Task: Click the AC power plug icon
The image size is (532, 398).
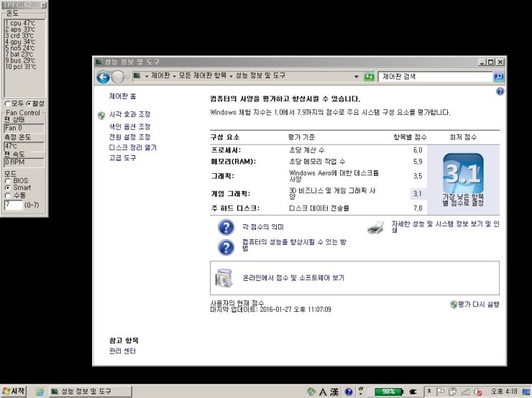Action: tap(413, 392)
